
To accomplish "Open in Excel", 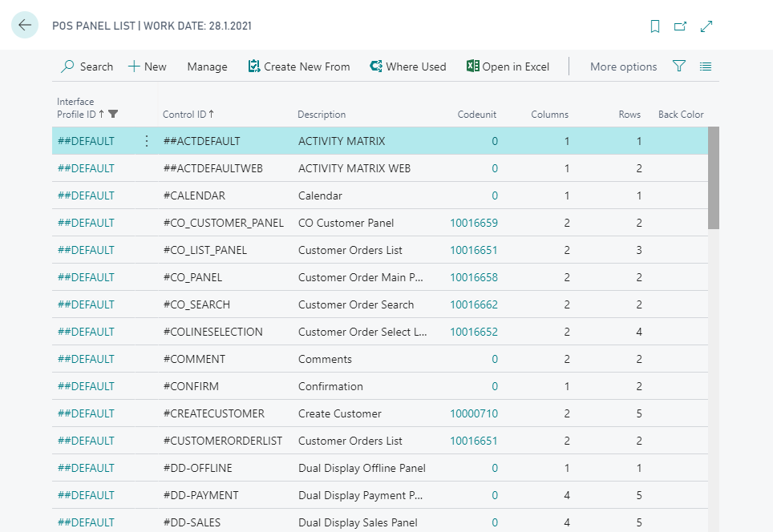I will point(508,66).
